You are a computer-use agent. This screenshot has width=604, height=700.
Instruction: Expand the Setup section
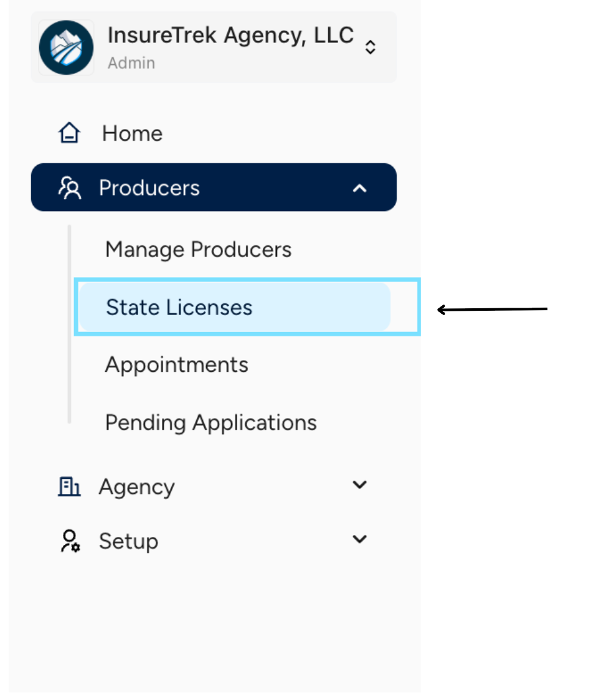(x=359, y=539)
